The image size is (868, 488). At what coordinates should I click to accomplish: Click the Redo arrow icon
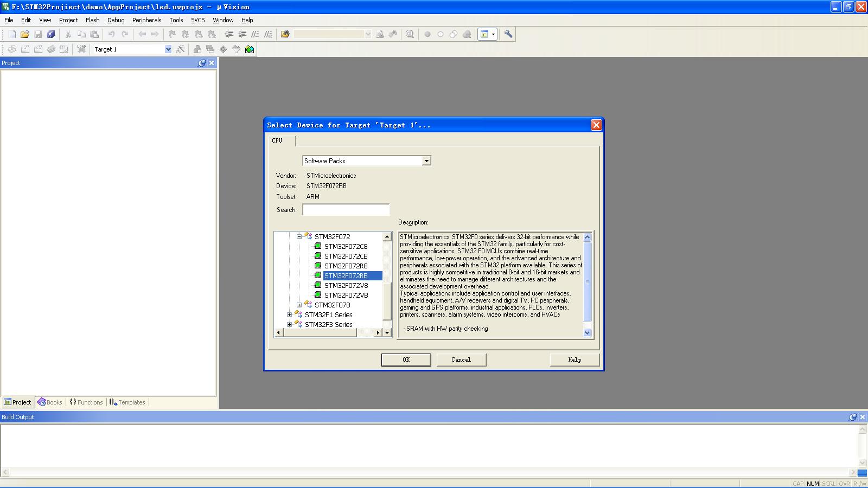tap(125, 34)
